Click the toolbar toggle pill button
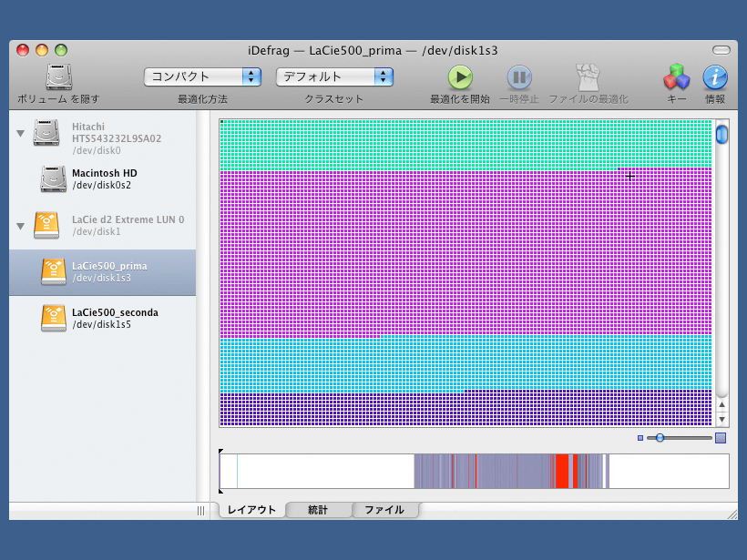Image resolution: width=747 pixels, height=560 pixels. pyautogui.click(x=721, y=50)
